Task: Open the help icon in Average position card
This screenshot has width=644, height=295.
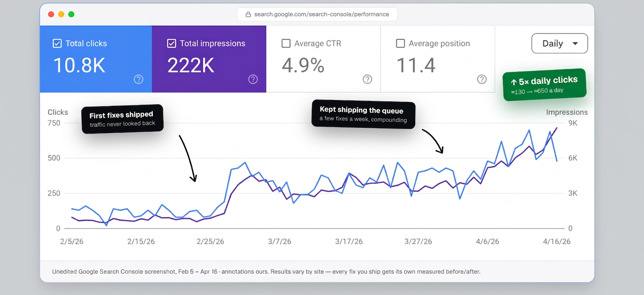Action: [482, 79]
